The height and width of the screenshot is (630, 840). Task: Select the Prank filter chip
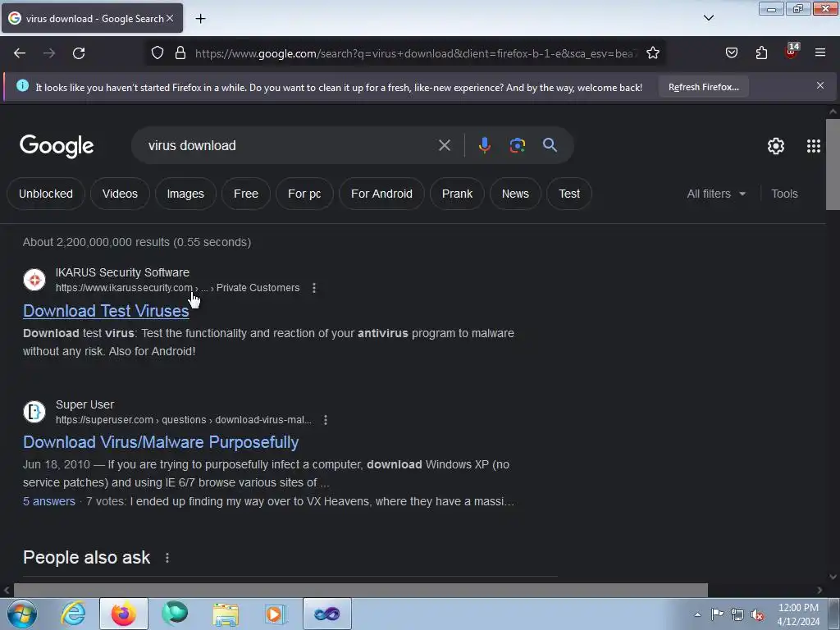point(457,194)
